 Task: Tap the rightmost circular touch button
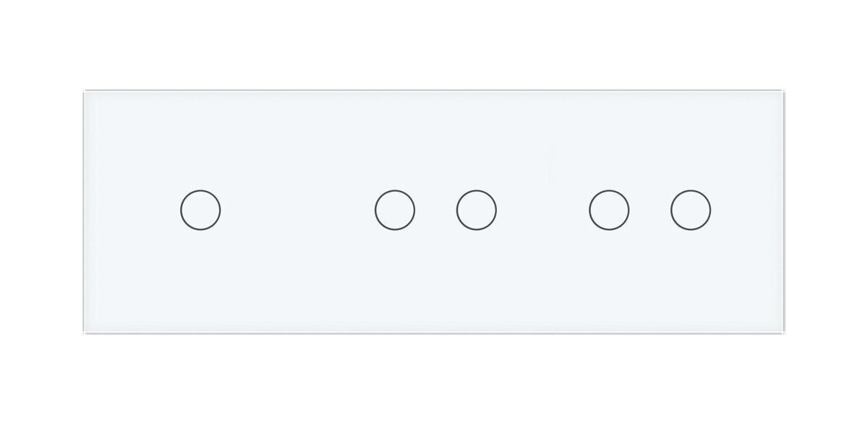tap(690, 211)
